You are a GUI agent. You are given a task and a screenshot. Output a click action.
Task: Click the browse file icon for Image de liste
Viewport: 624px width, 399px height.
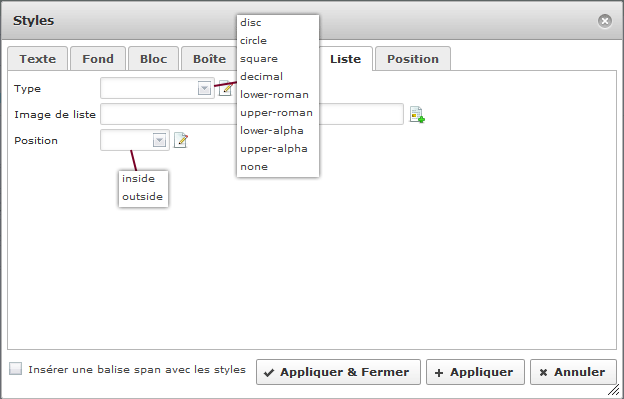417,115
